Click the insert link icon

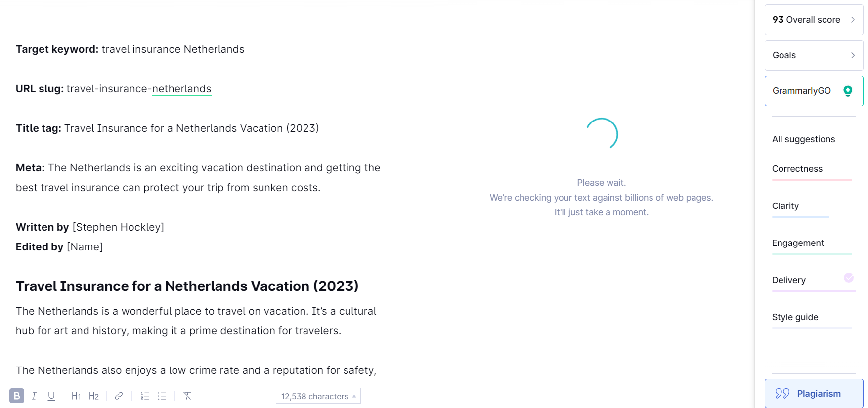pos(119,396)
